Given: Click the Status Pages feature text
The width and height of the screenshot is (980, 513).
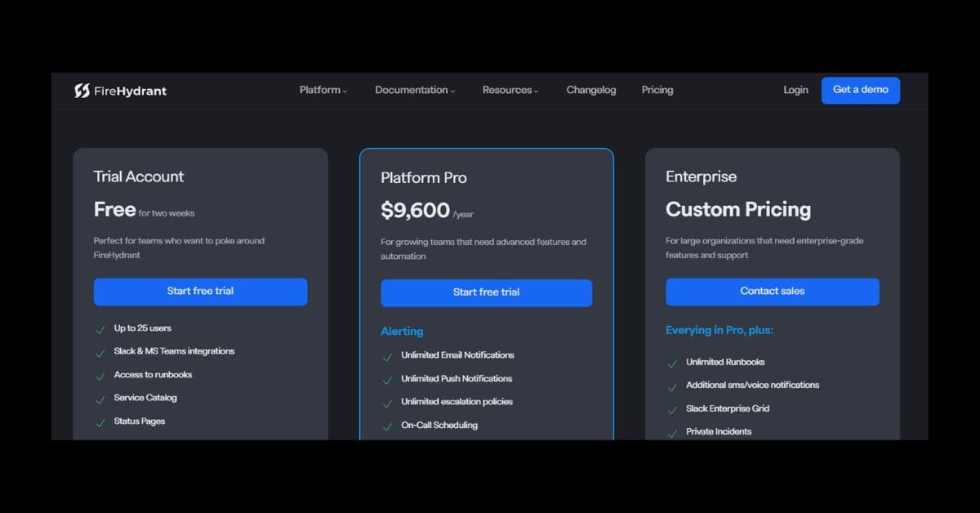Looking at the screenshot, I should [140, 422].
